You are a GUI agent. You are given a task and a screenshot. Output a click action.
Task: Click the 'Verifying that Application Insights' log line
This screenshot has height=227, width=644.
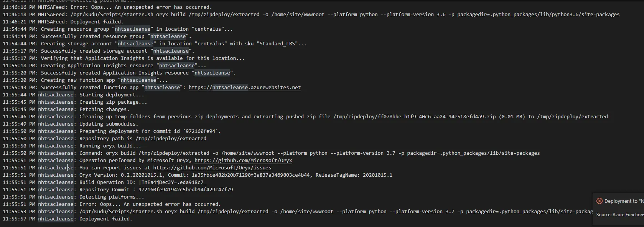(x=142, y=58)
